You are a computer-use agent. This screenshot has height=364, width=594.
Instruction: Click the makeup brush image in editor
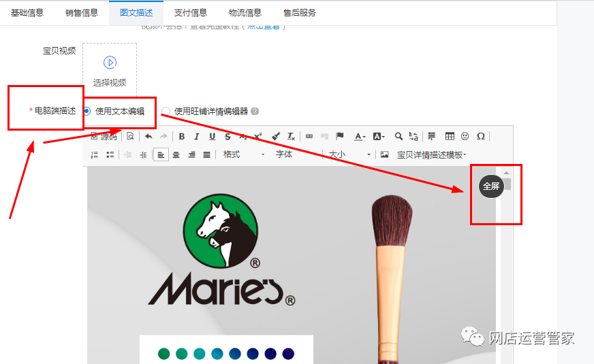click(391, 279)
